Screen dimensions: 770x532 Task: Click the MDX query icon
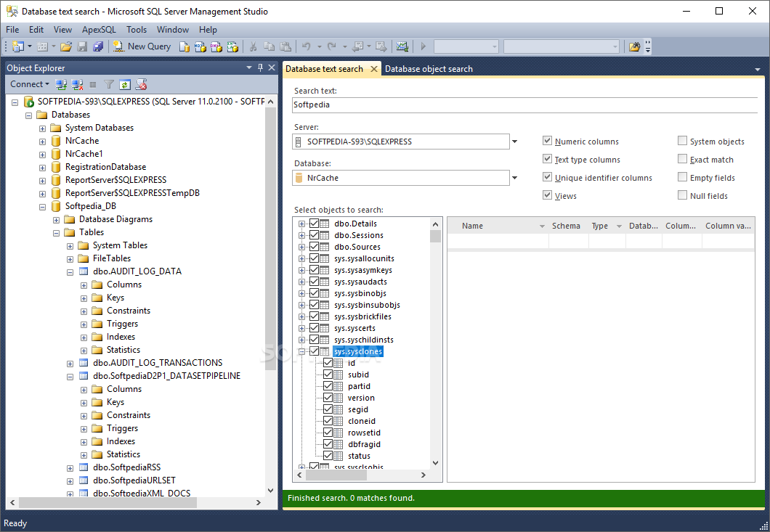(200, 46)
